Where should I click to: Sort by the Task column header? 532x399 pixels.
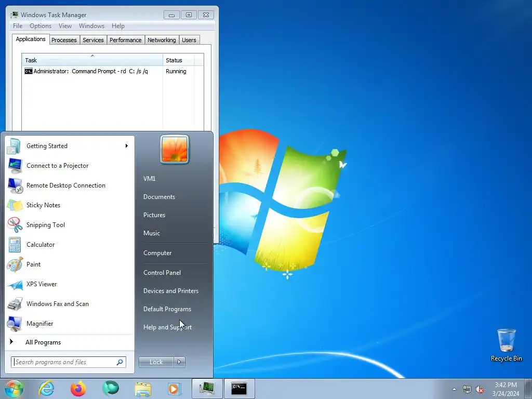(92, 60)
